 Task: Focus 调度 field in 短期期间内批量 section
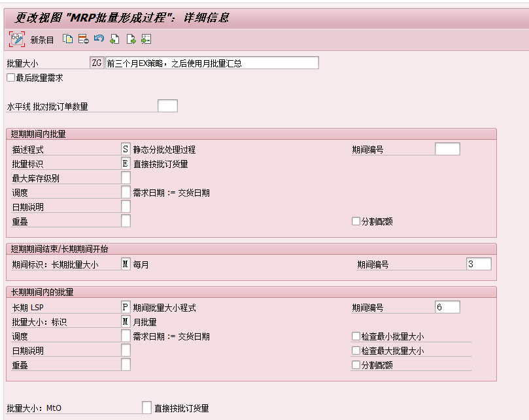[x=126, y=192]
